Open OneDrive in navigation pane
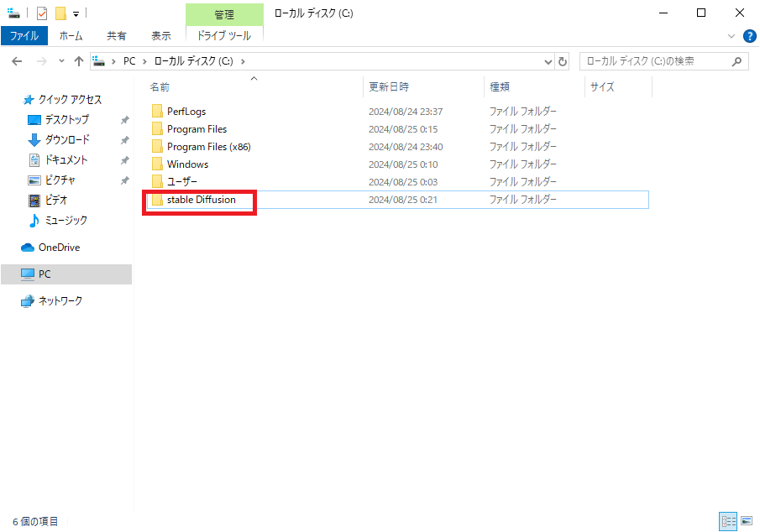Screen dimensions: 760x532 coord(59,248)
